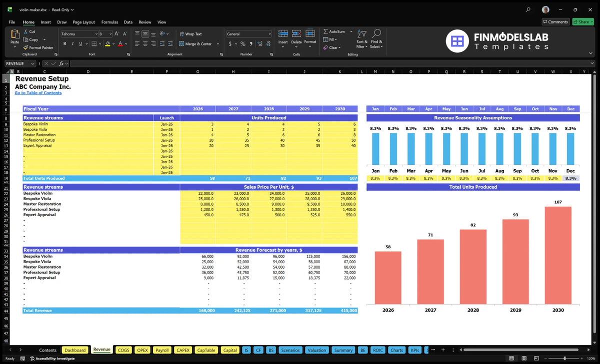The width and height of the screenshot is (600, 364).
Task: Toggle Italic formatting
Action: pyautogui.click(x=72, y=44)
